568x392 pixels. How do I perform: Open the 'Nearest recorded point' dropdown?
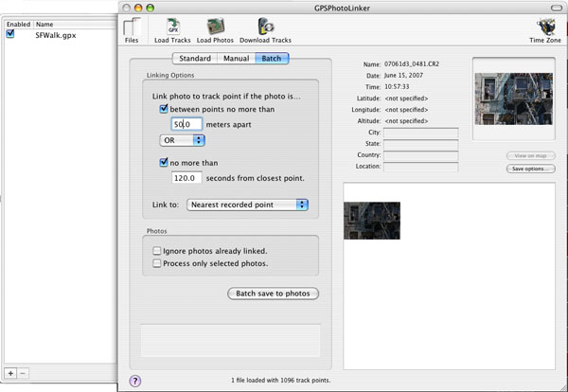click(x=247, y=205)
